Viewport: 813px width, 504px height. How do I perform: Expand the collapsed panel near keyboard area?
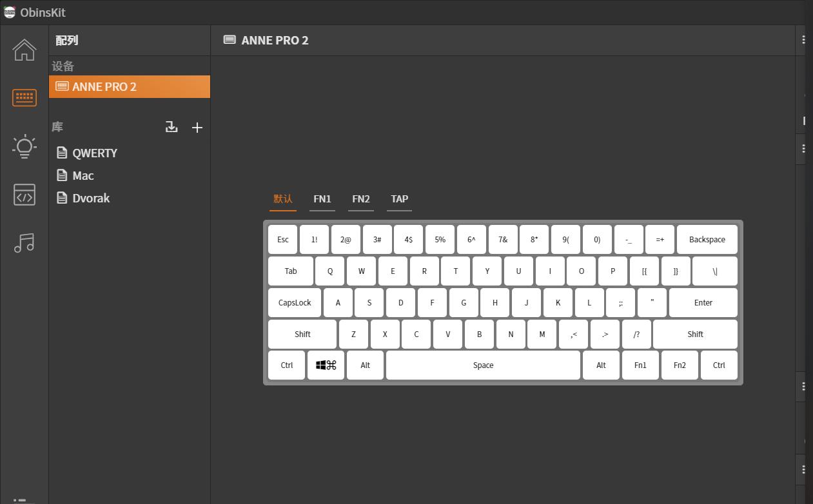(x=802, y=149)
